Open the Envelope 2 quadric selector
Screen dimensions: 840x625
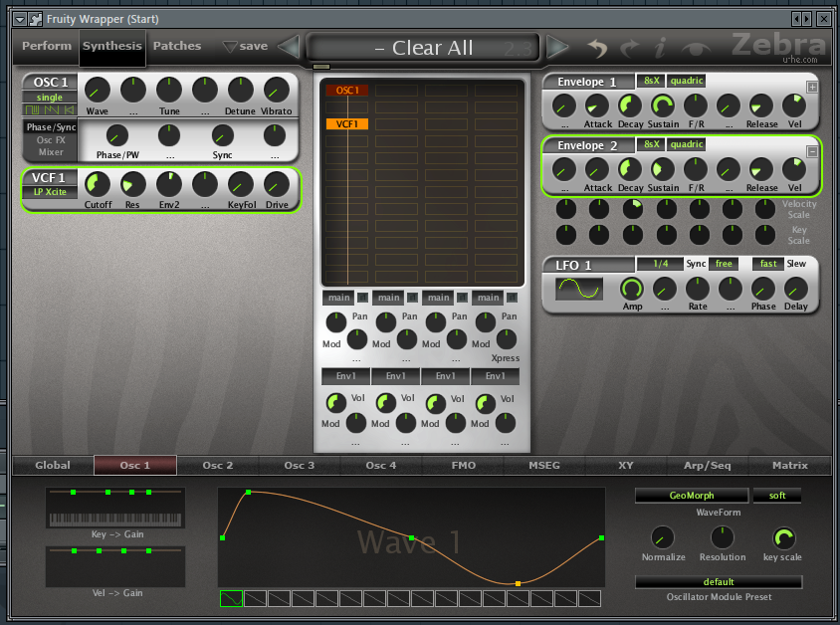click(687, 144)
